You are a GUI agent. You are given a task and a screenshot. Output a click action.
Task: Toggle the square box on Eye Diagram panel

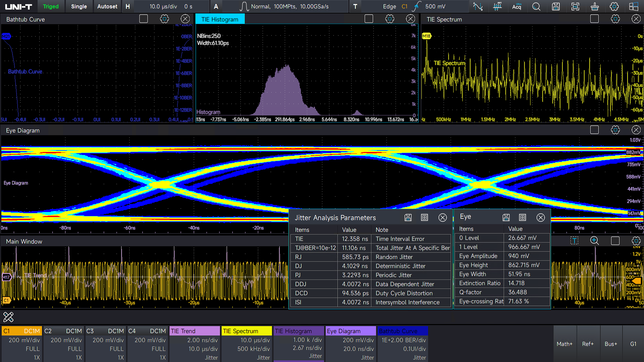coord(594,130)
